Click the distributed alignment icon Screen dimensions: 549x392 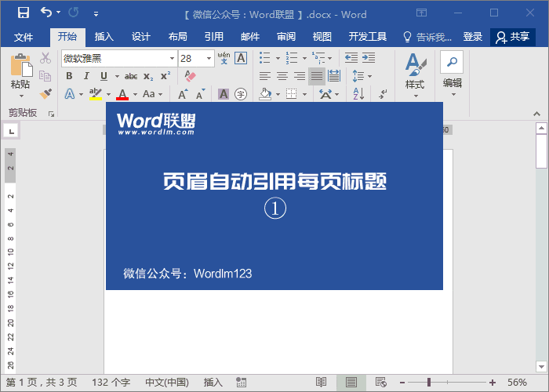click(x=334, y=76)
